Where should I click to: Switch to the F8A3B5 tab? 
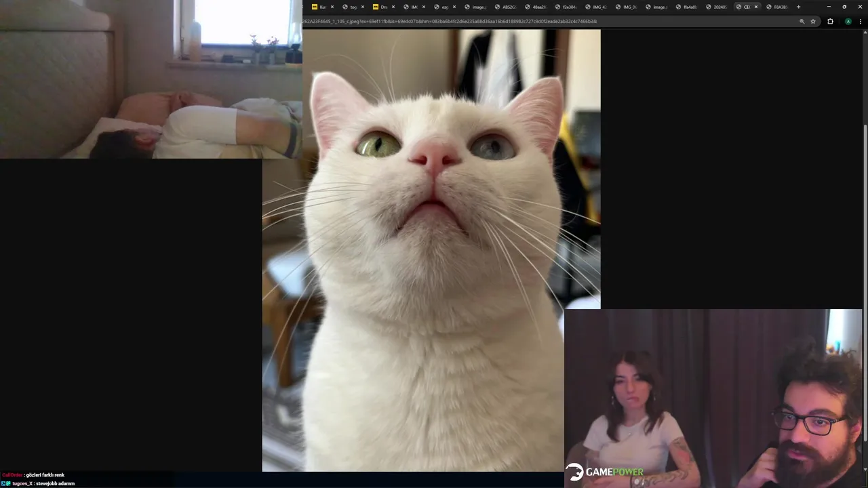pyautogui.click(x=777, y=7)
